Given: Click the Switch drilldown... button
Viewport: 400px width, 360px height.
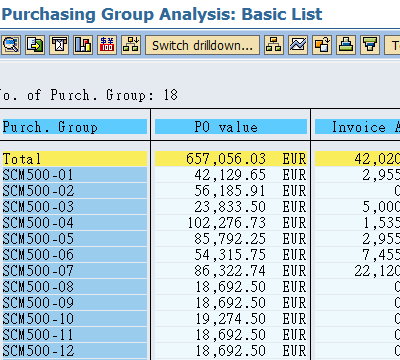Looking at the screenshot, I should 202,45.
